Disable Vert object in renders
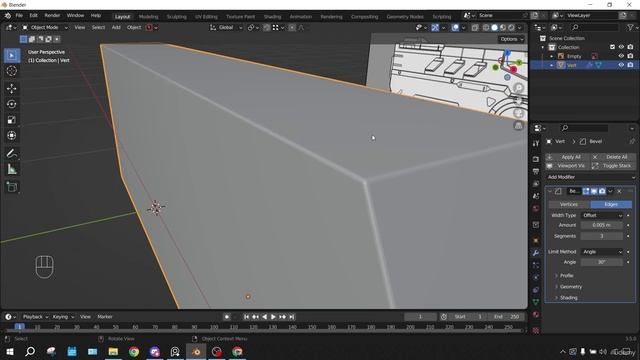This screenshot has width=640, height=360. (630, 65)
